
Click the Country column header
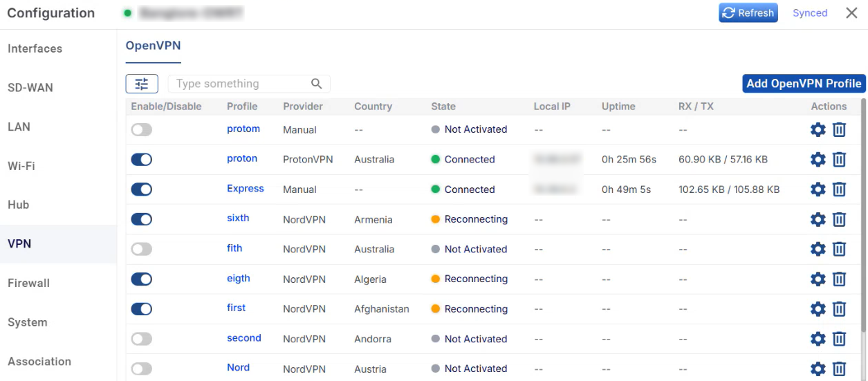click(373, 106)
